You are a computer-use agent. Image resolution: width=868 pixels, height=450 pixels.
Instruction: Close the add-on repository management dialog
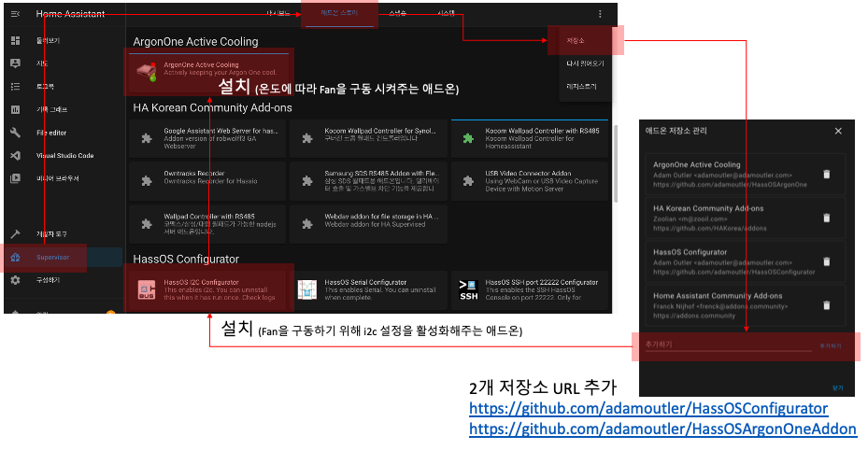click(x=838, y=131)
